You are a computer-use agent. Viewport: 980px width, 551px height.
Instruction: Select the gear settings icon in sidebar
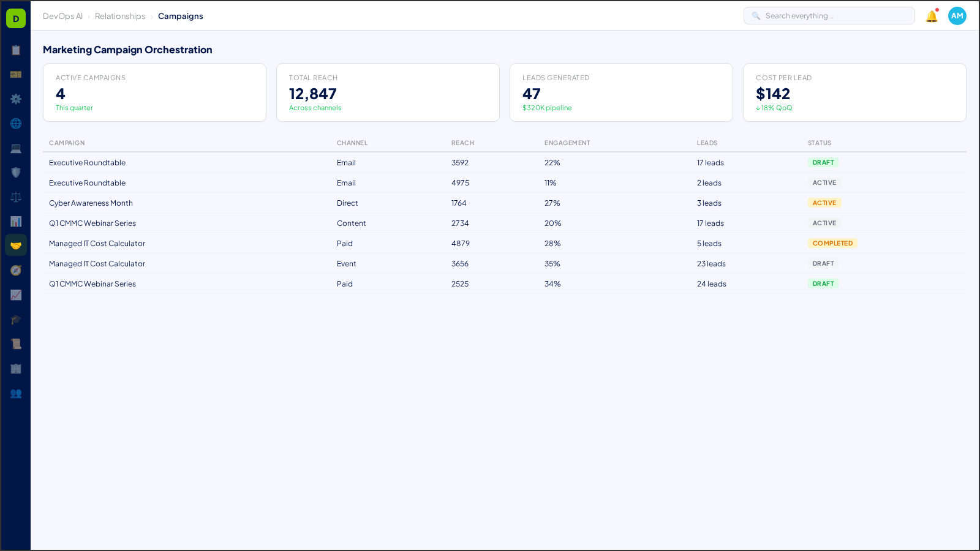(16, 99)
